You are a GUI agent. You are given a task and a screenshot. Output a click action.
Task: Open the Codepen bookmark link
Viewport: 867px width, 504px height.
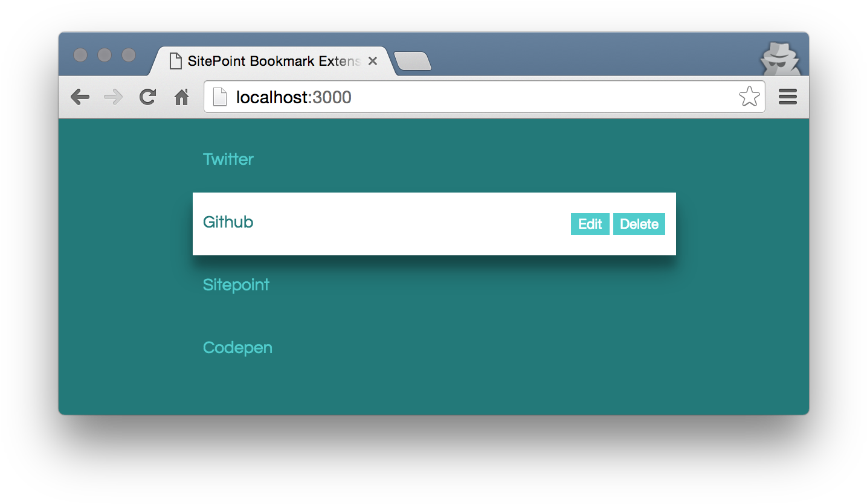[238, 348]
